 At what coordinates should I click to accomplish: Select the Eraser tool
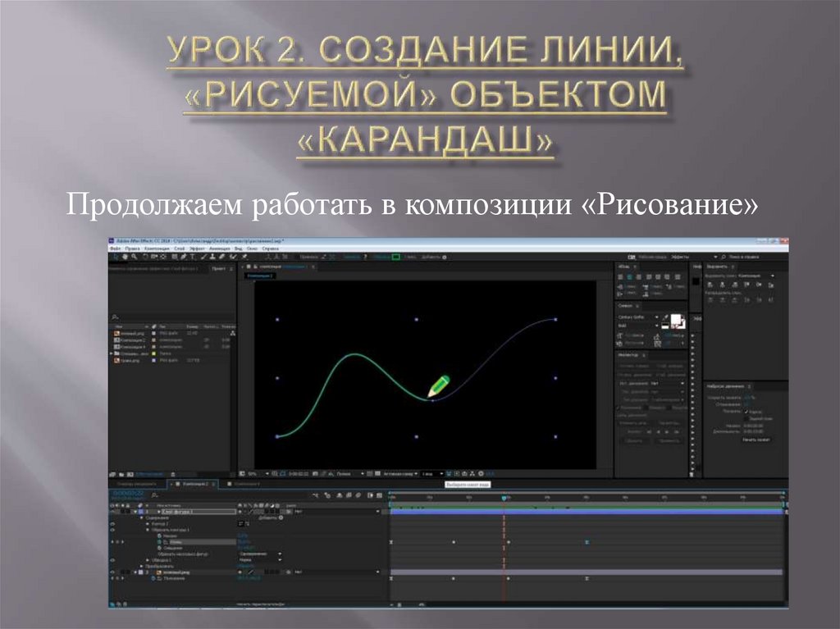[221, 258]
